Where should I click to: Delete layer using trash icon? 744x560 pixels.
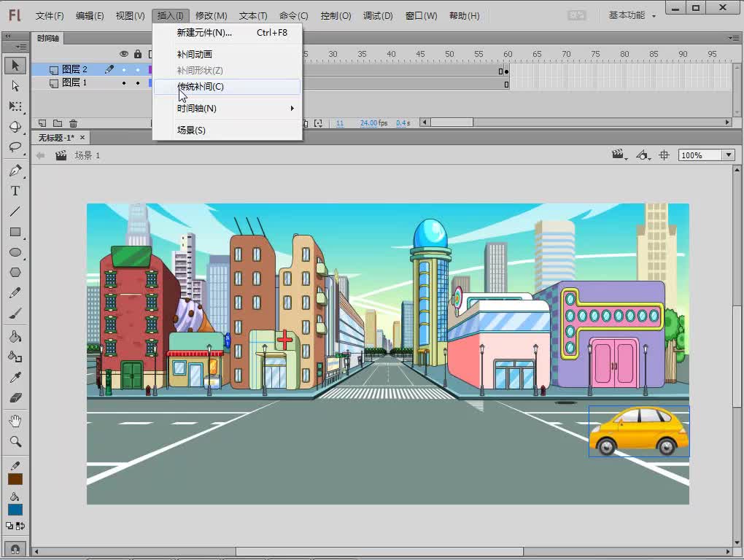73,123
